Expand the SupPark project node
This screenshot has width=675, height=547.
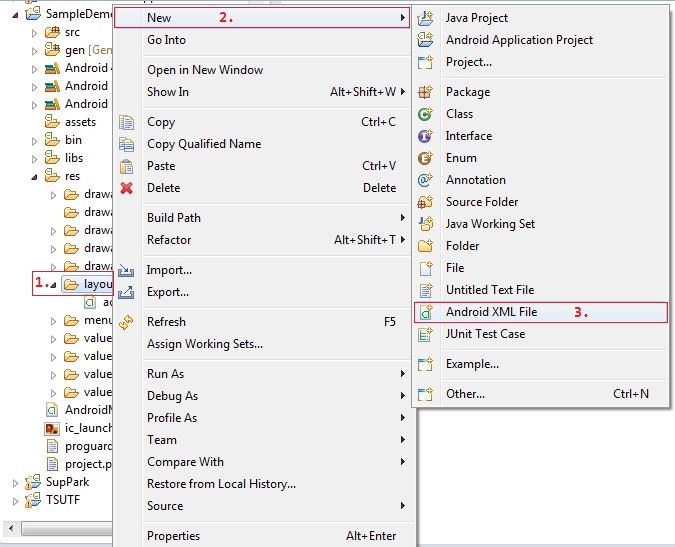tap(15, 482)
